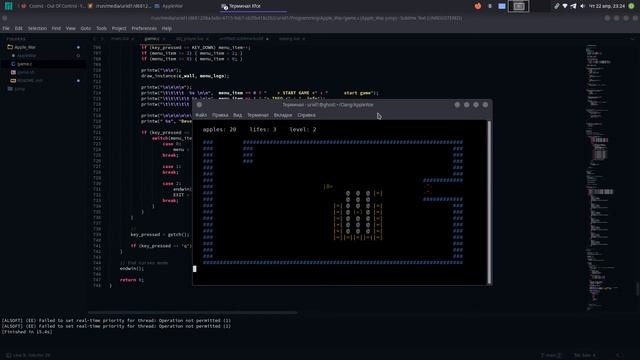Select the highlighted workspace in the switcher

coord(518,6)
